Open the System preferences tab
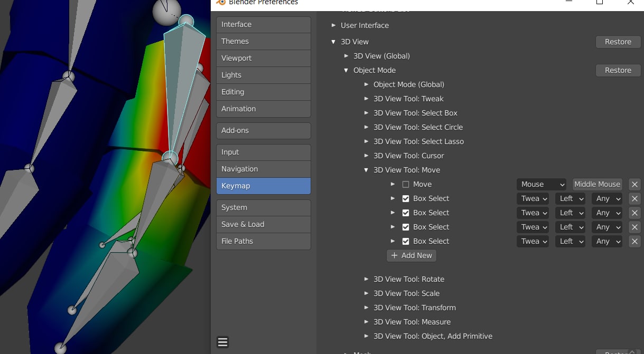The height and width of the screenshot is (354, 644). pyautogui.click(x=264, y=208)
